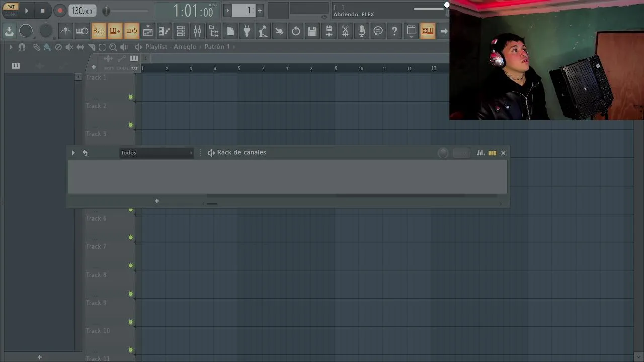Viewport: 644px width, 362px height.
Task: Start playback with the Play button
Action: click(x=27, y=11)
